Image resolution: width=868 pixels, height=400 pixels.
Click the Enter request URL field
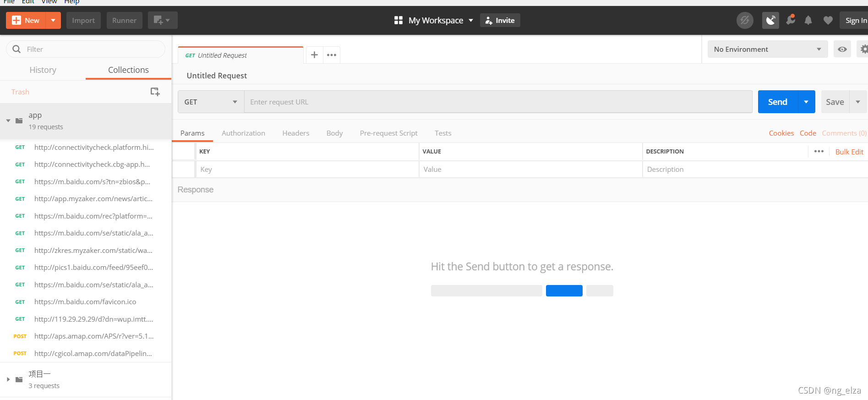pos(498,102)
